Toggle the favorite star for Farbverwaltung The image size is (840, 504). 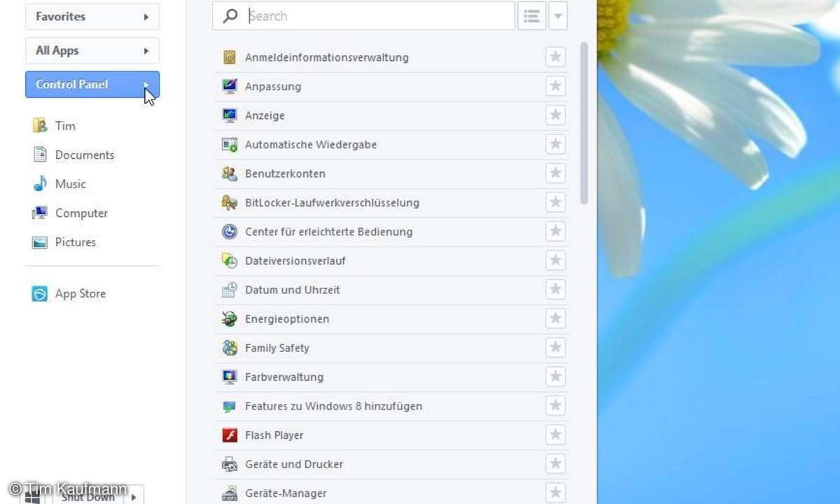pyautogui.click(x=556, y=377)
